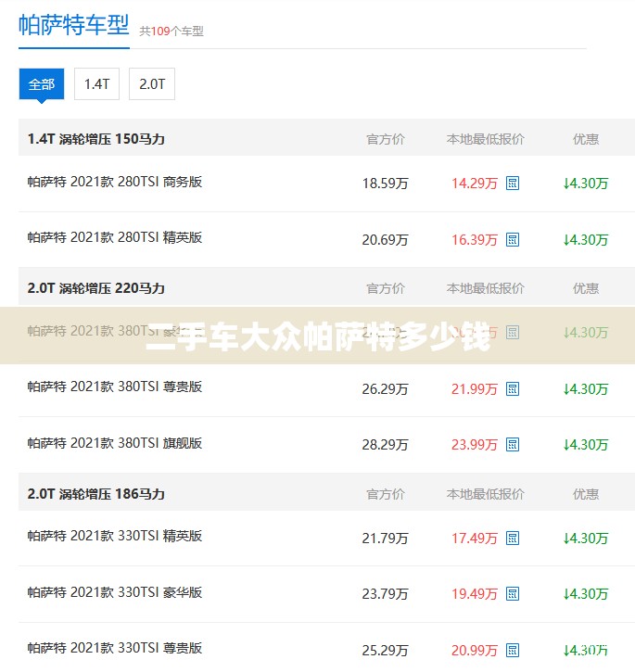Click the 14.29万 local price
The image size is (635, 672).
tap(475, 184)
